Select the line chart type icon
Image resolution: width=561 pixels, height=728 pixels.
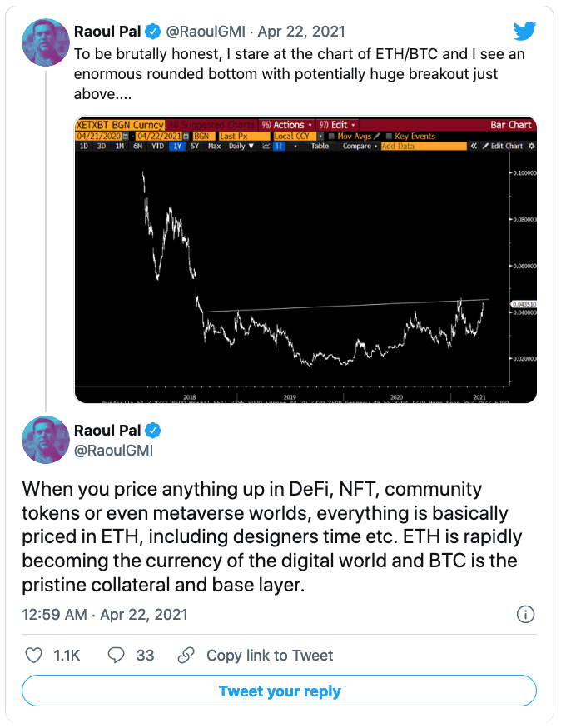(266, 146)
